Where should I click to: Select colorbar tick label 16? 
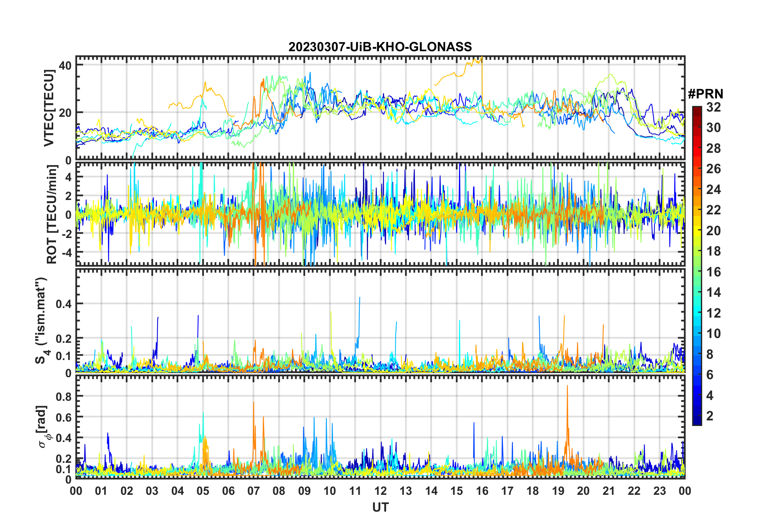(713, 272)
